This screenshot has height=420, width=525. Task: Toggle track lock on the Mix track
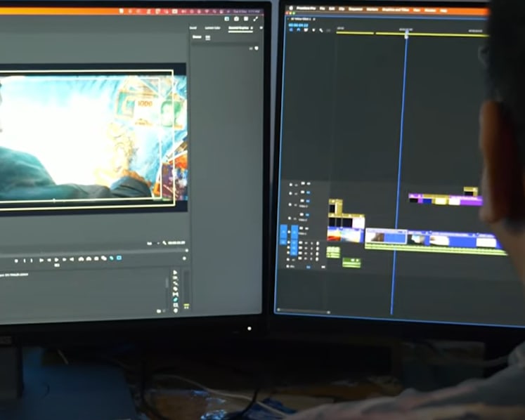pyautogui.click(x=287, y=267)
